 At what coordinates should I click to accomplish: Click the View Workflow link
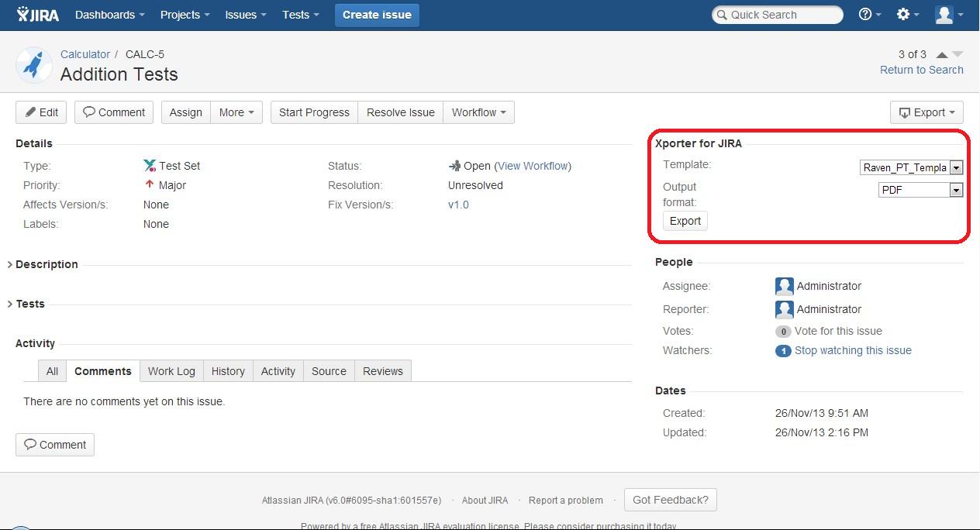point(533,166)
